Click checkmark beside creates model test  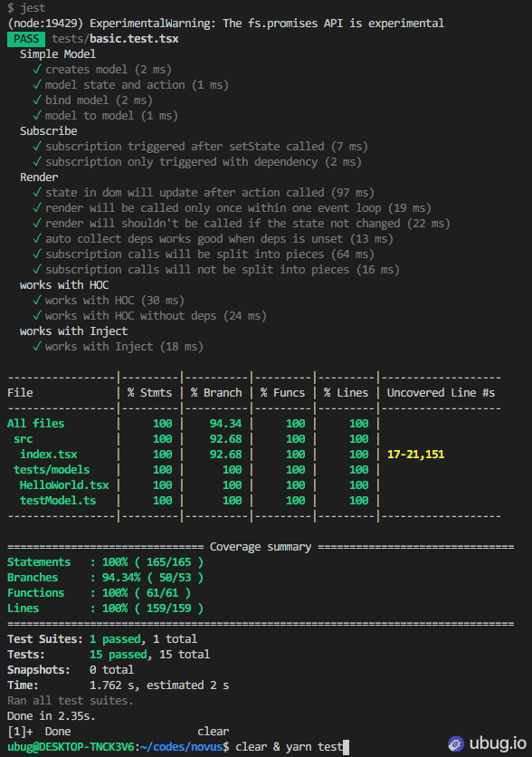coord(37,70)
